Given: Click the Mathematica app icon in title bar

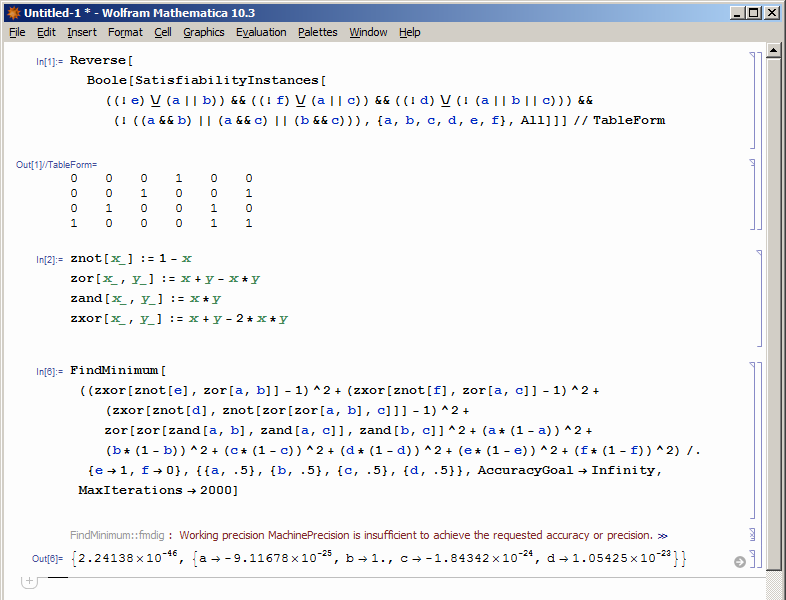Looking at the screenshot, I should [x=12, y=12].
